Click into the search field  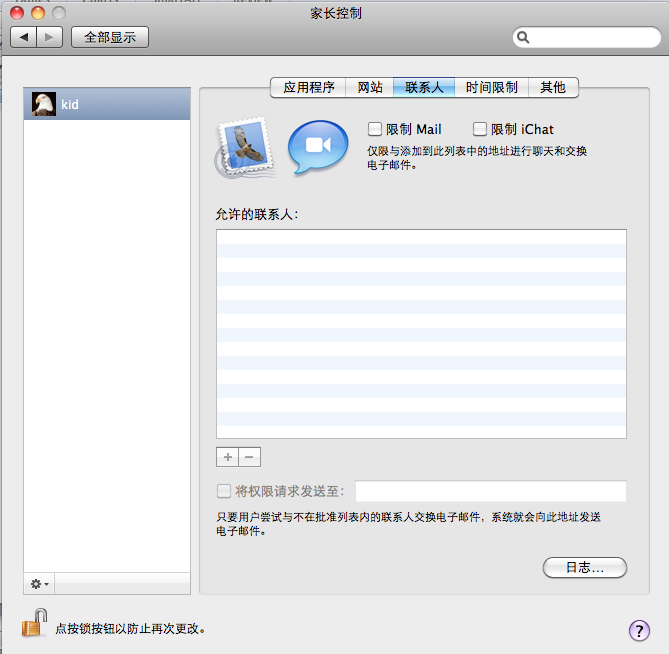(587, 38)
